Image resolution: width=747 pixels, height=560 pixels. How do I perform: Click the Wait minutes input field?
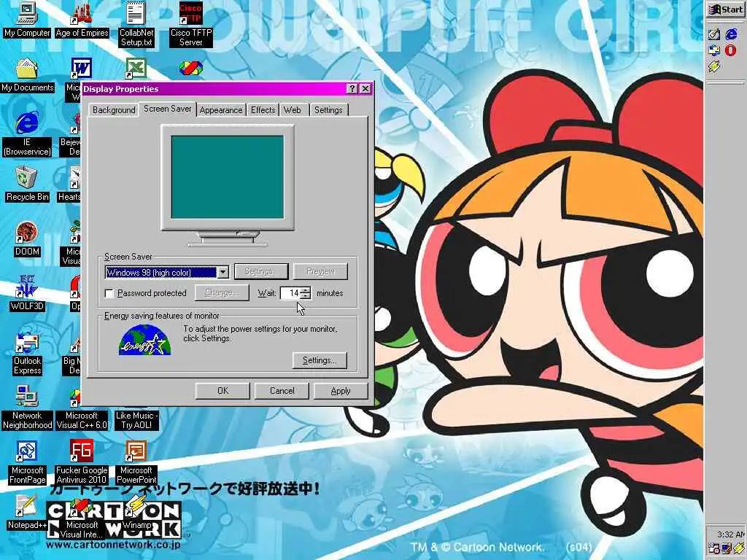click(x=290, y=293)
